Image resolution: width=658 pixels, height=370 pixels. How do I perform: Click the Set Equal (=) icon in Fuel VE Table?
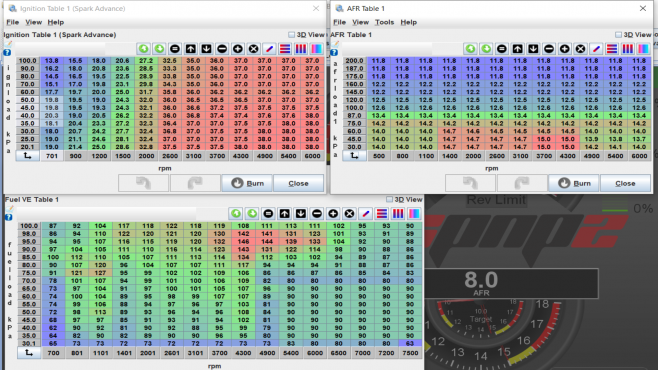[x=268, y=214]
